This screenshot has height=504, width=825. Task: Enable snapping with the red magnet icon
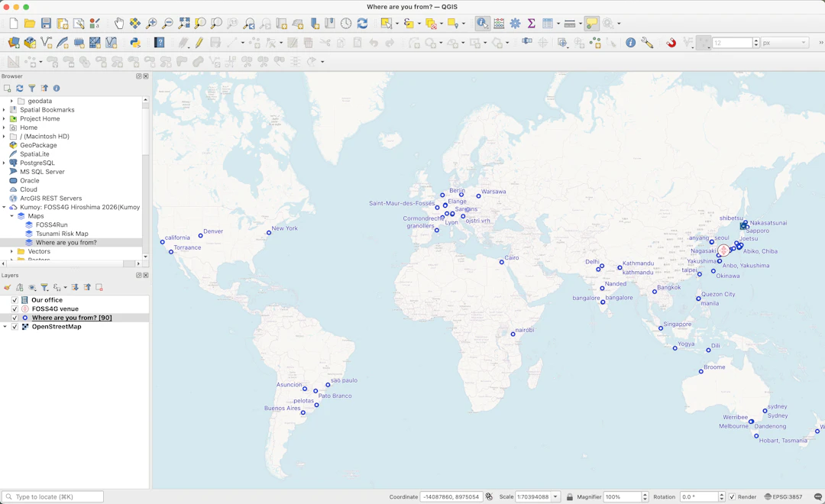tap(671, 43)
